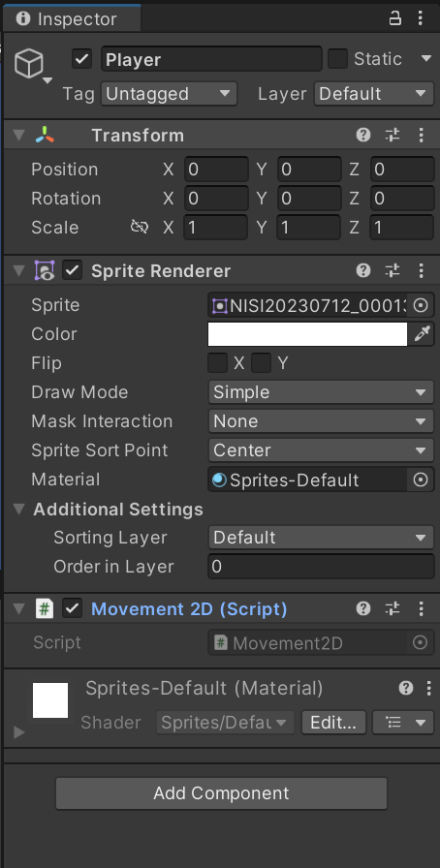
Task: Open material help reference
Action: click(x=406, y=688)
